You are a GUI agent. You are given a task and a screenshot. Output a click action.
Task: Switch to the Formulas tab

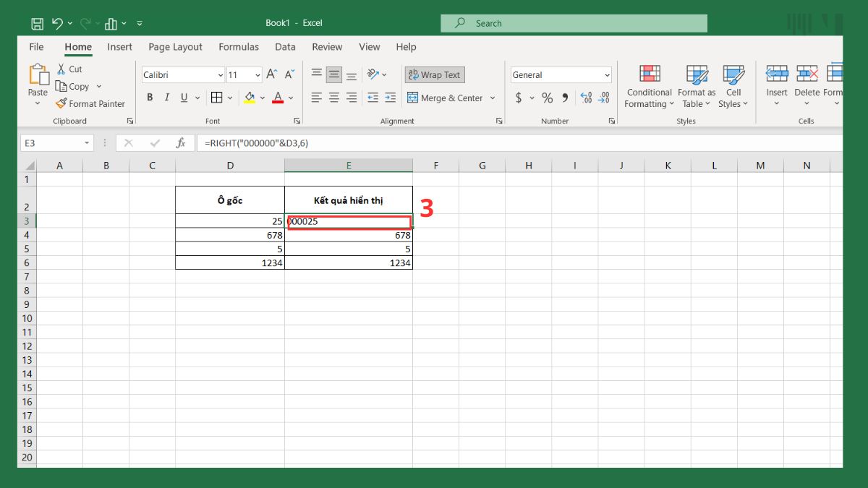coord(239,47)
